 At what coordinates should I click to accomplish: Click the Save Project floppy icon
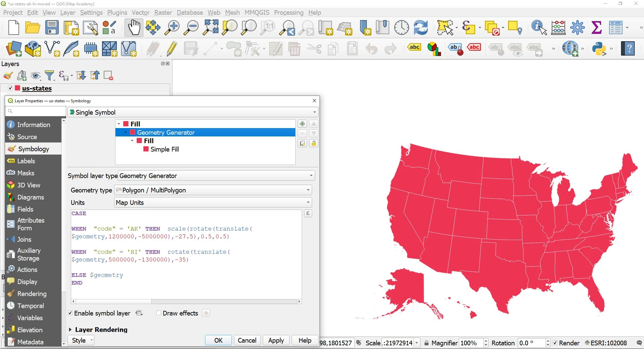tap(52, 27)
